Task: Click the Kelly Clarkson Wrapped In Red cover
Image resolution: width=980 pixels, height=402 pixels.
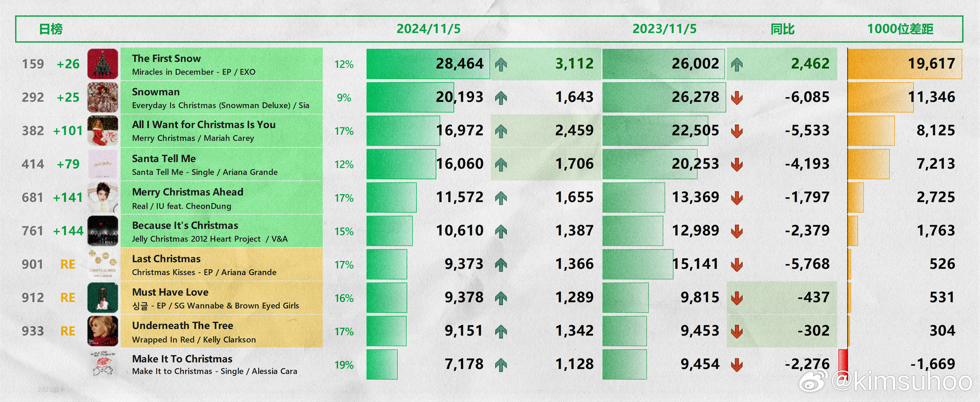Action: 103,331
